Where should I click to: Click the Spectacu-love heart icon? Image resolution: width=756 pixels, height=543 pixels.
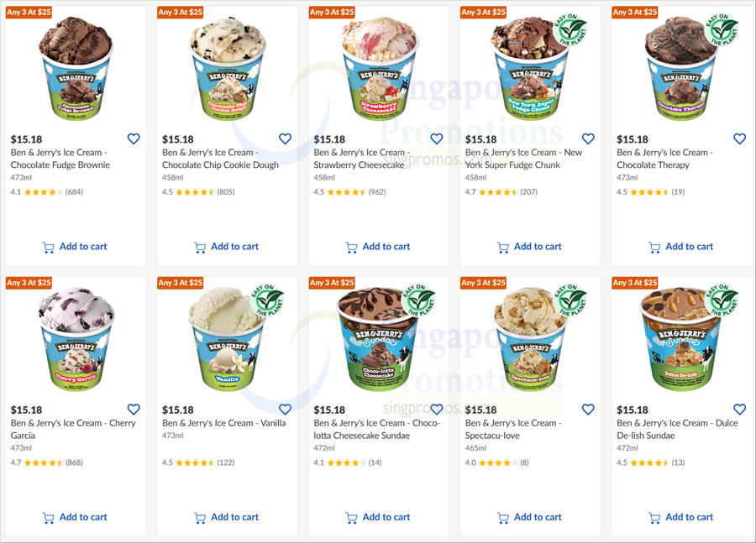[588, 410]
